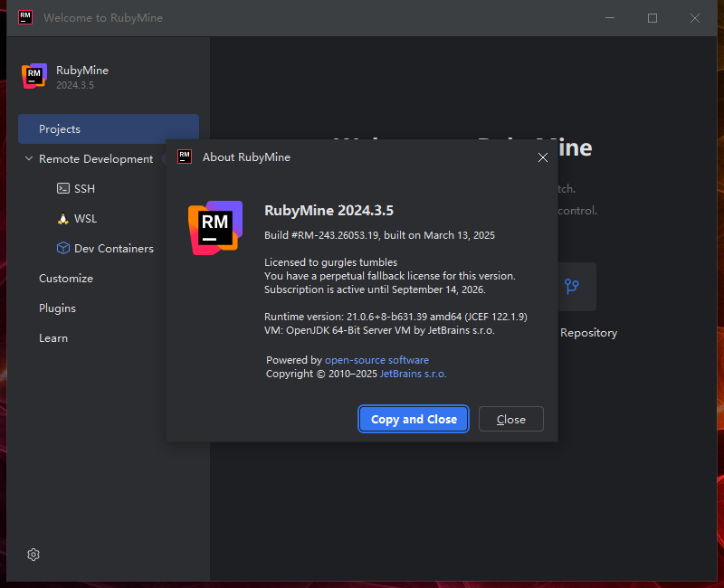Screen dimensions: 724x588
Task: Select the Projects tab in sidebar
Action: click(109, 128)
